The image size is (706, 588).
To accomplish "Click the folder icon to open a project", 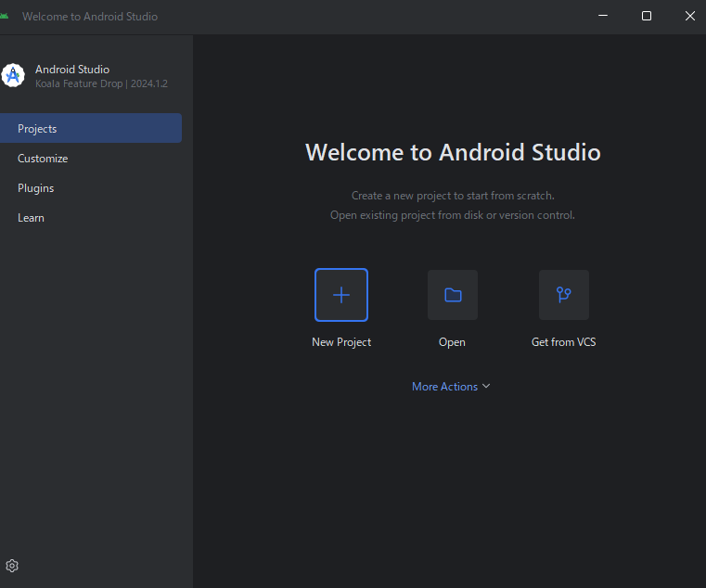I will [x=453, y=295].
